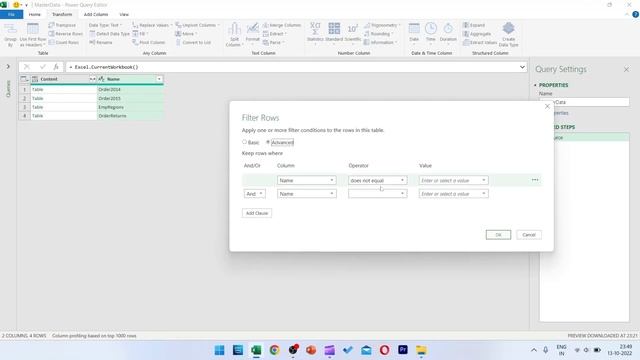Click the Order2014 cell

[x=130, y=90]
